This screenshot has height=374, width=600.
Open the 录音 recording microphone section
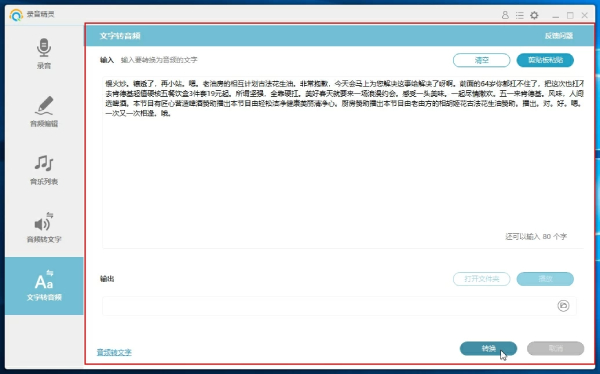click(x=44, y=54)
